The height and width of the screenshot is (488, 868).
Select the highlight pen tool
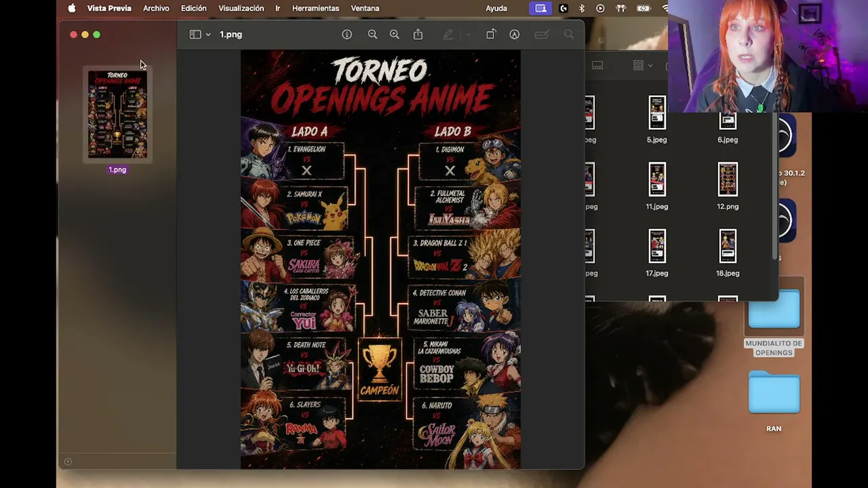click(x=448, y=35)
